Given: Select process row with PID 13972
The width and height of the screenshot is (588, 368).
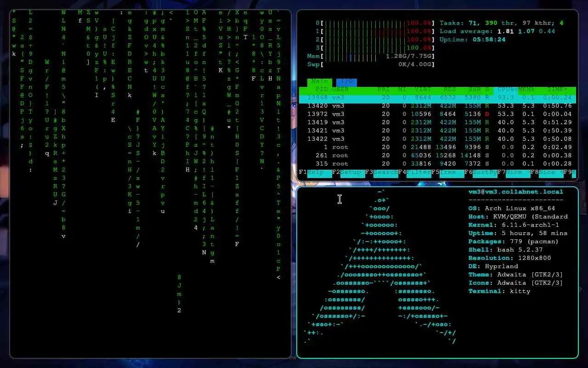Looking at the screenshot, I should click(x=437, y=114).
